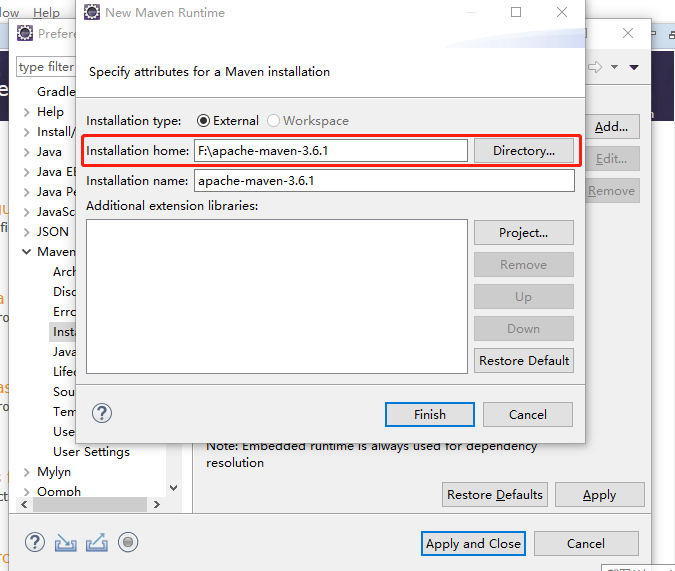
Task: Click the import preferences icon
Action: (65, 543)
